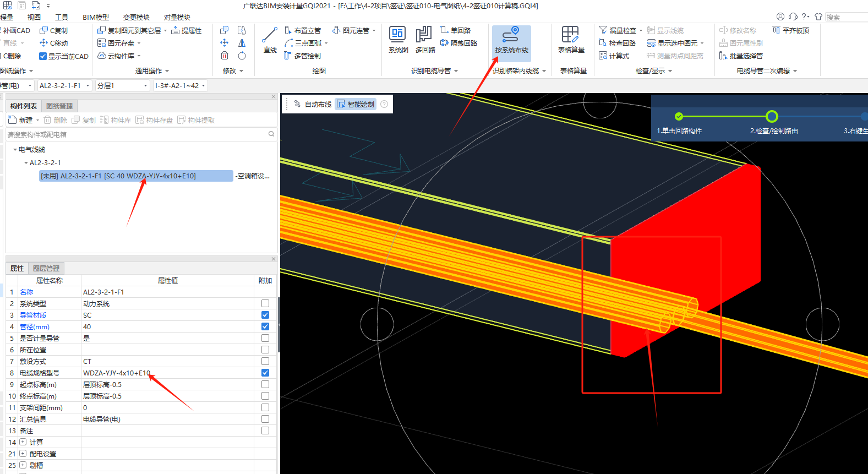
Task: Choose the 三点画弧 three-point arc tool
Action: click(x=306, y=43)
